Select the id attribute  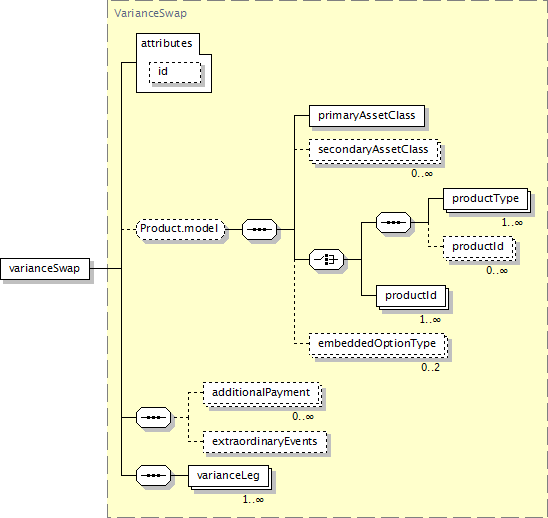[175, 72]
